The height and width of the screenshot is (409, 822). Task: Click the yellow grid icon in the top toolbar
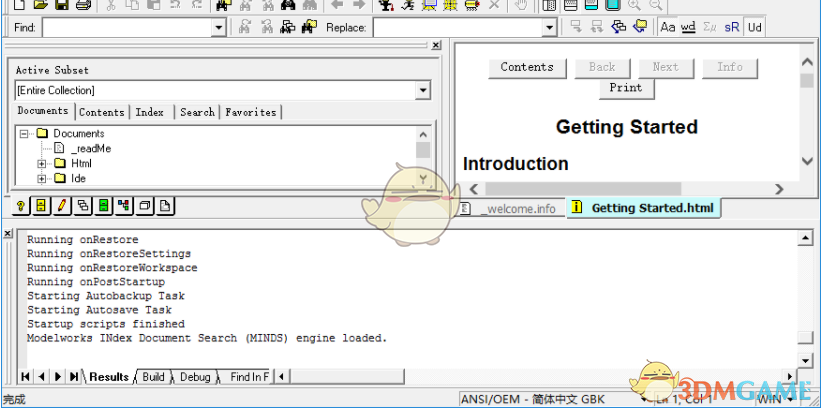pos(450,5)
